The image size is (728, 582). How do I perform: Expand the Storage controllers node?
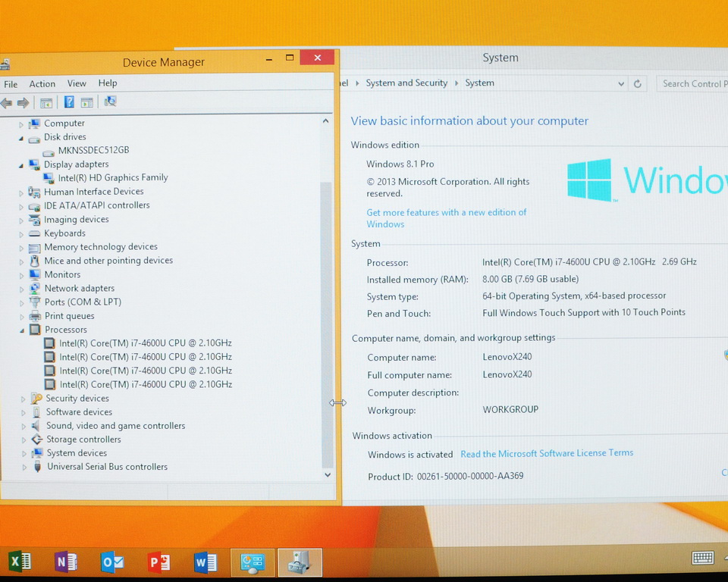24,440
